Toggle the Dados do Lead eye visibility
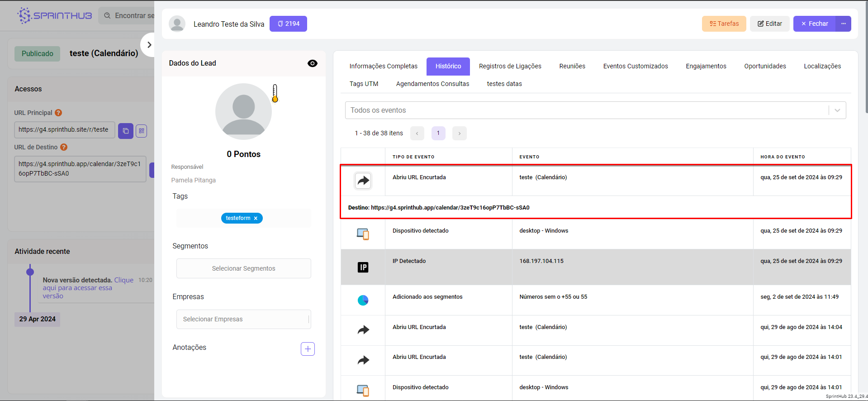 (312, 63)
